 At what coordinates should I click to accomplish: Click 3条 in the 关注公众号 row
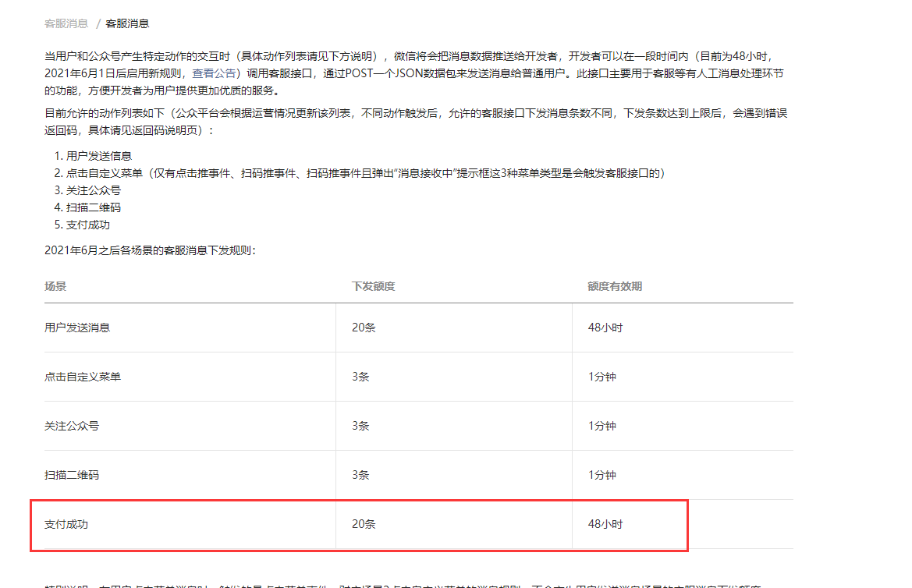pyautogui.click(x=360, y=426)
